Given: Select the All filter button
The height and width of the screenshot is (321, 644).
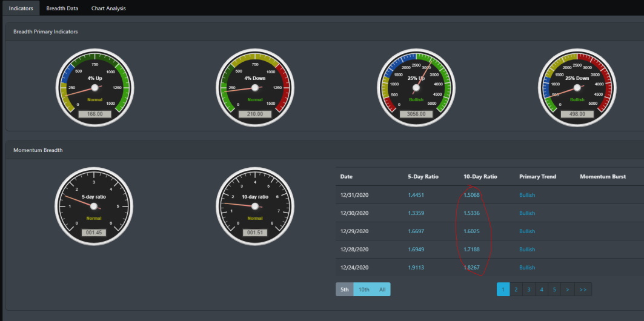Looking at the screenshot, I should (382, 290).
